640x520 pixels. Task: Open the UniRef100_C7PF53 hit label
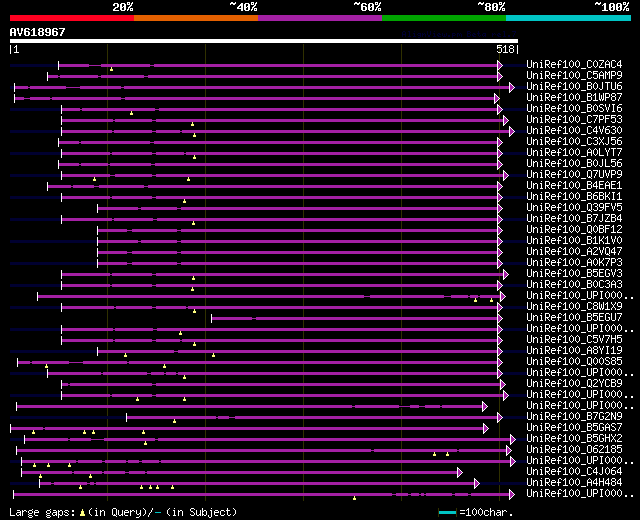(574, 120)
